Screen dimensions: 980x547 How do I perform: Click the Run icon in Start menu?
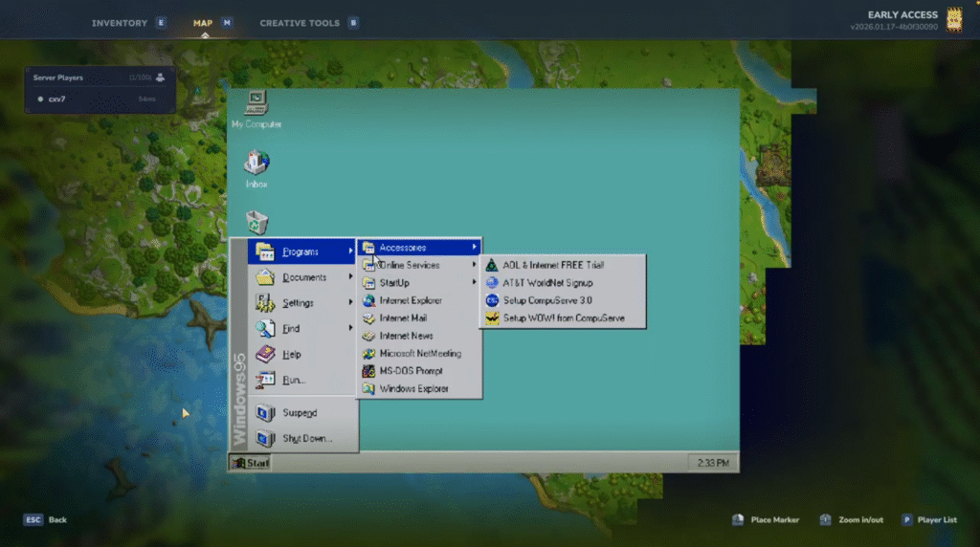tap(265, 380)
